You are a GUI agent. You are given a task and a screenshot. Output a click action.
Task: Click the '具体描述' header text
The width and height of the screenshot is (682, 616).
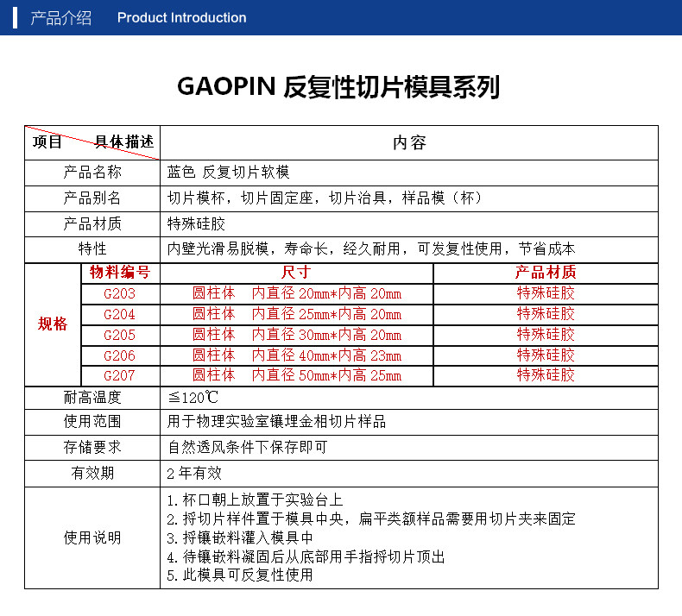[x=124, y=141]
